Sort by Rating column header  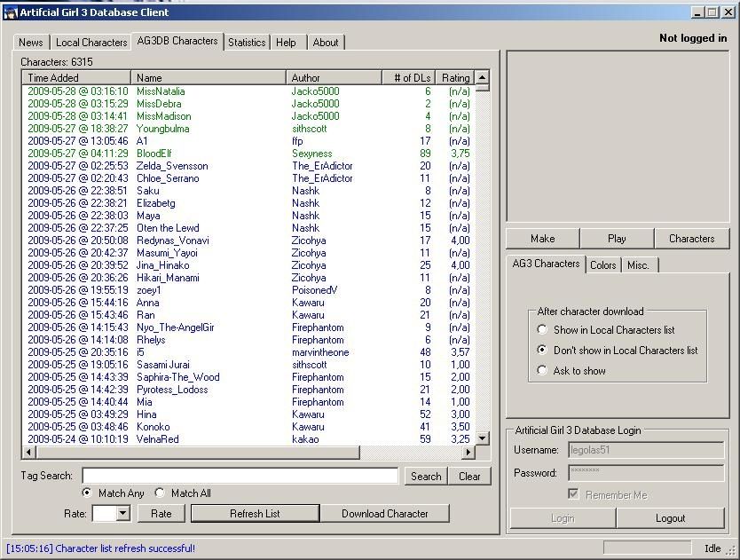click(454, 78)
